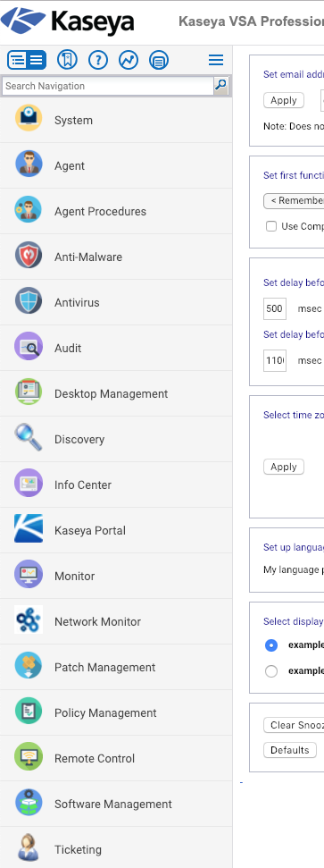Expand the Desktop Management label
324x868 pixels.
click(112, 393)
